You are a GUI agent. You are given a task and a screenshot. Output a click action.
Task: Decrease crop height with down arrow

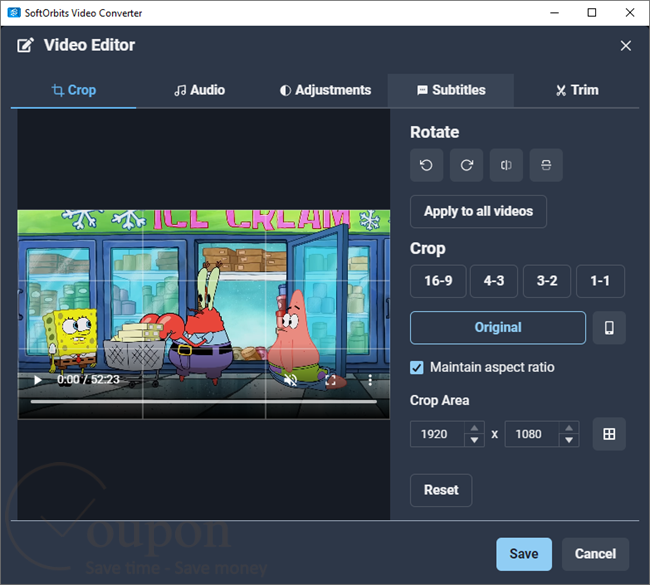[x=569, y=440]
